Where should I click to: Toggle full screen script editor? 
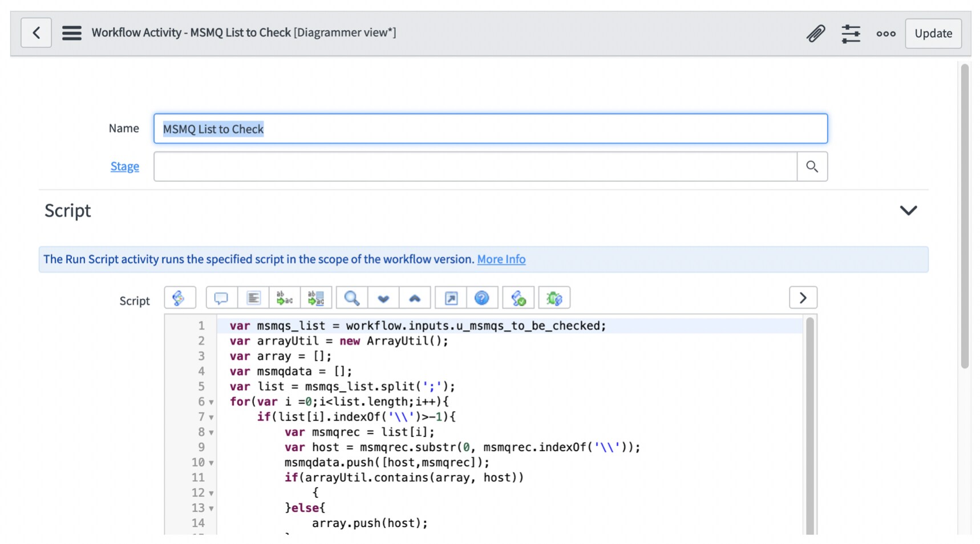(x=451, y=298)
